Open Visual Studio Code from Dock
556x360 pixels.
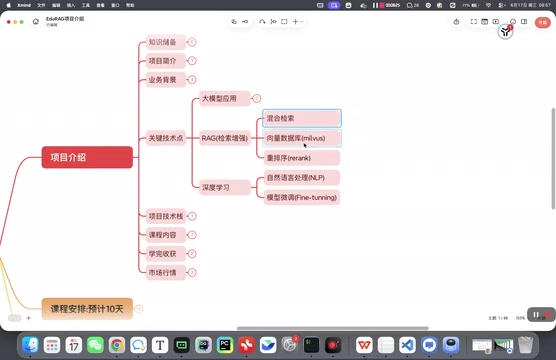[x=407, y=345]
